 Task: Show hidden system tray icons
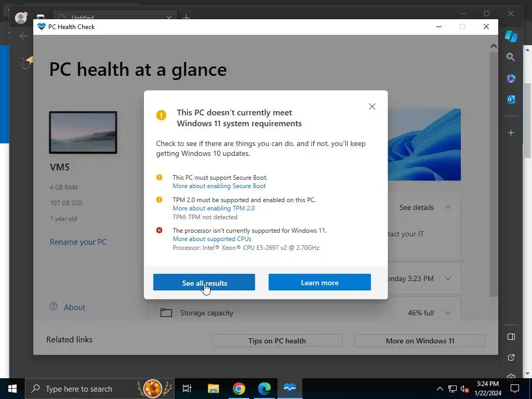tap(440, 389)
